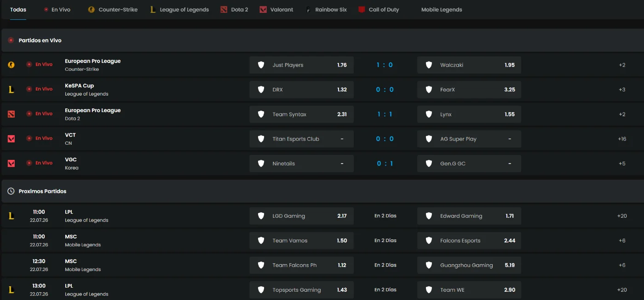Choose LGD Gaming at 2.17
The width and height of the screenshot is (644, 300).
pyautogui.click(x=302, y=216)
